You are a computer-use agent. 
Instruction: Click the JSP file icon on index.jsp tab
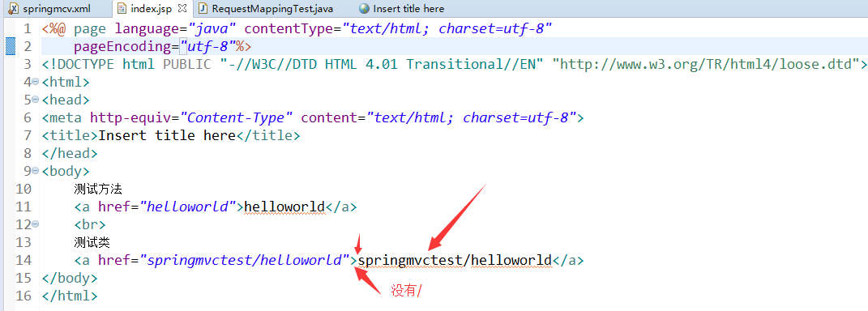coord(122,9)
